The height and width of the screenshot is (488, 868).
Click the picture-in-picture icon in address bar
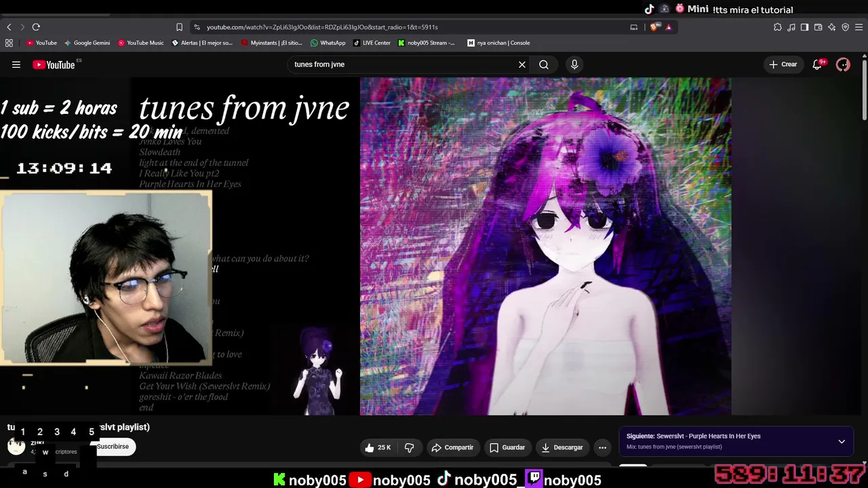point(634,27)
